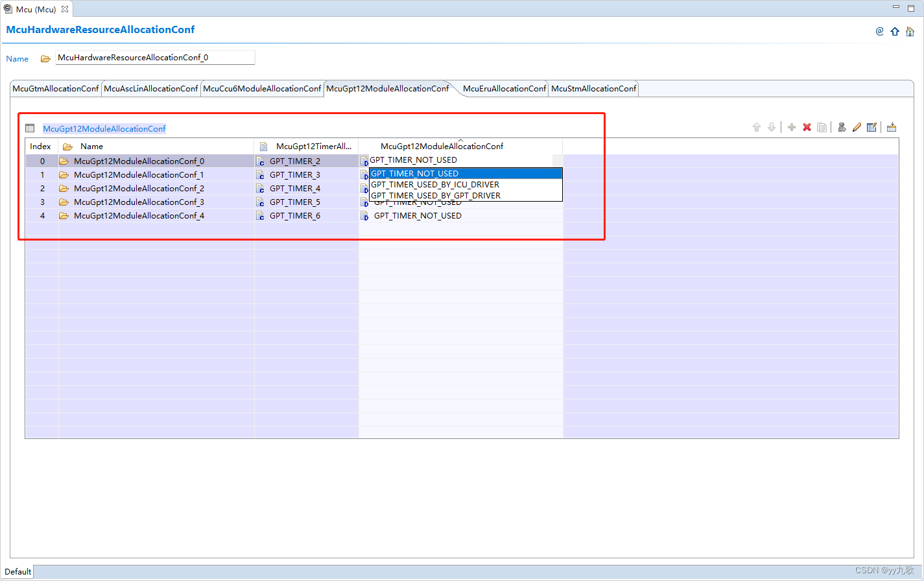Click the duplicate pages icon in the table toolbar
The image size is (924, 581).
[822, 127]
